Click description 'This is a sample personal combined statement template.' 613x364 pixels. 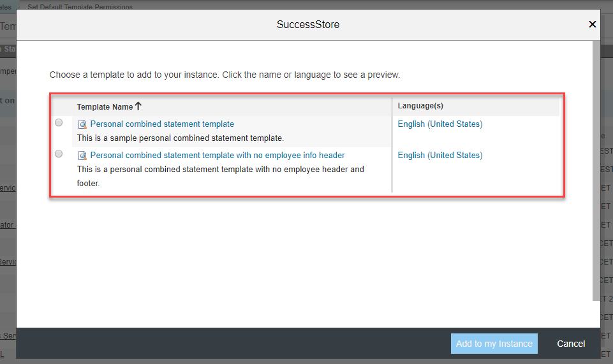(181, 138)
